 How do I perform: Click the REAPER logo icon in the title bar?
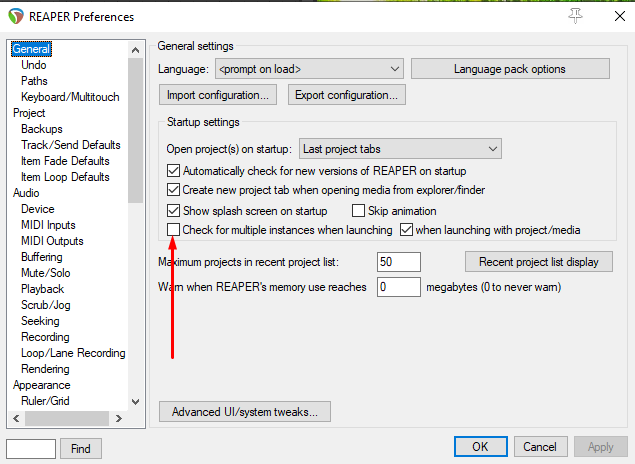tap(16, 17)
